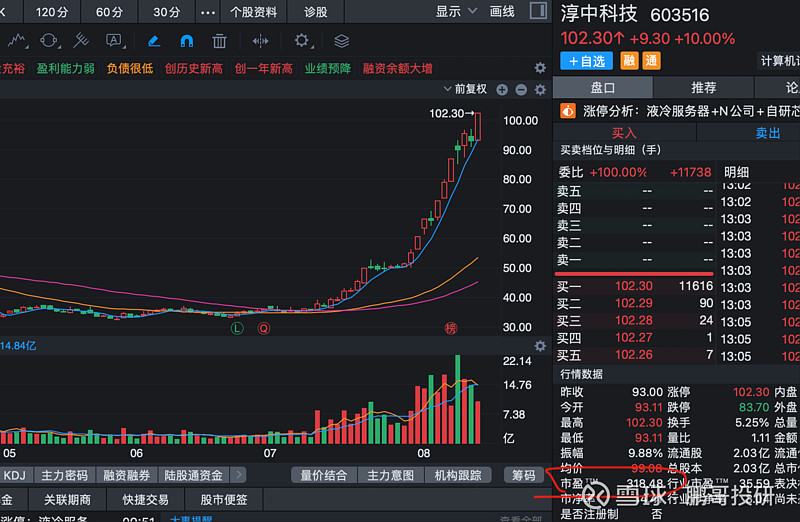Open 个股资料 tab
The height and width of the screenshot is (522, 800).
point(254,12)
